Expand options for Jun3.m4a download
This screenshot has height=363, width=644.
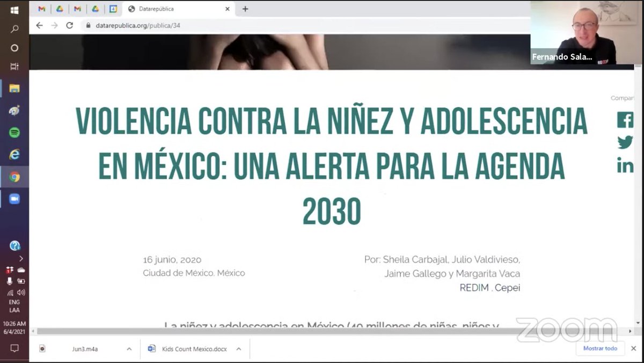[x=129, y=349]
